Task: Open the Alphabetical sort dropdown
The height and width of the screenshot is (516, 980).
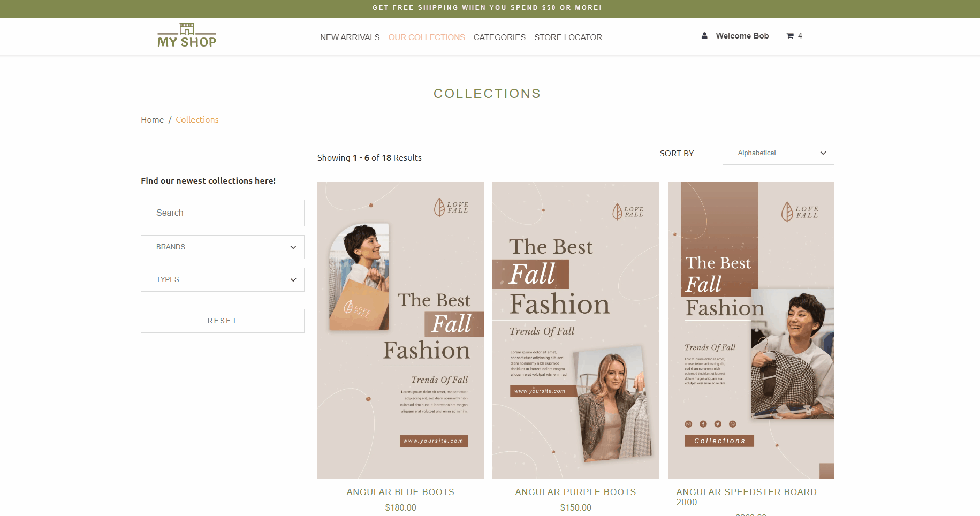Action: click(x=778, y=153)
